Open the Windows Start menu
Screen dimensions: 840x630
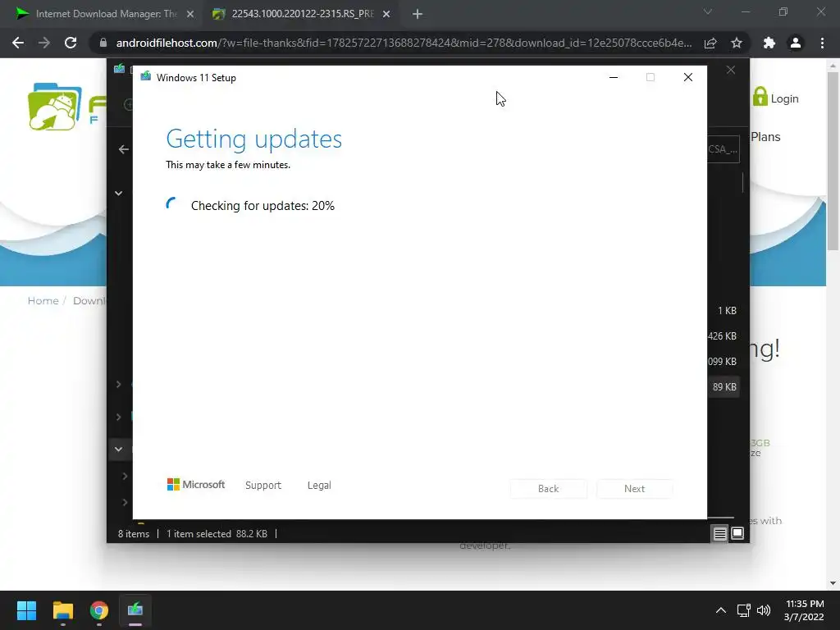coord(26,610)
